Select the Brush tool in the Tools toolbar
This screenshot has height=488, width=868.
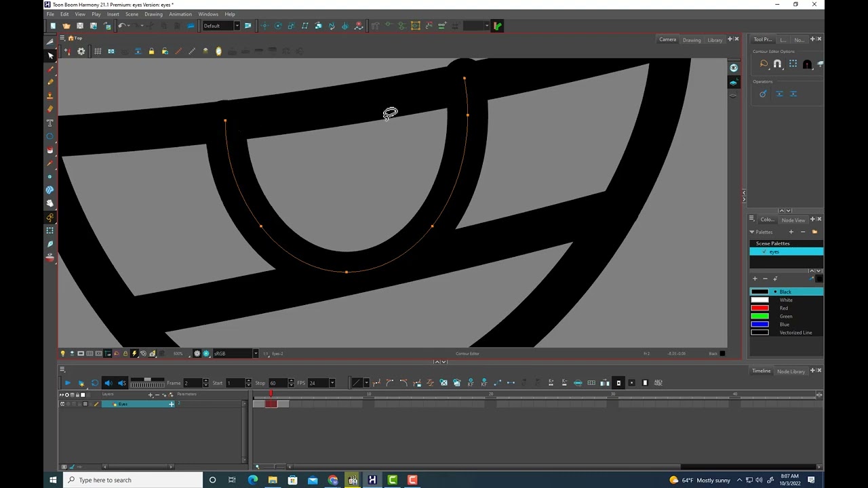[50, 69]
